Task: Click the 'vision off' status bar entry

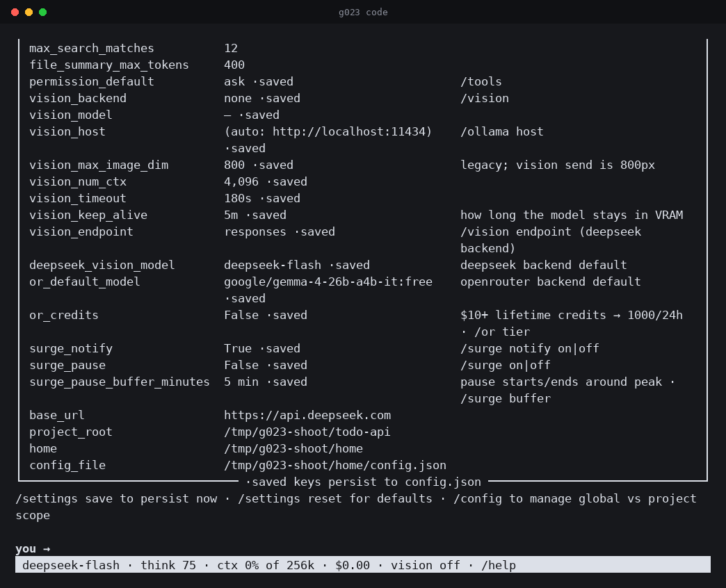Action: coord(426,565)
